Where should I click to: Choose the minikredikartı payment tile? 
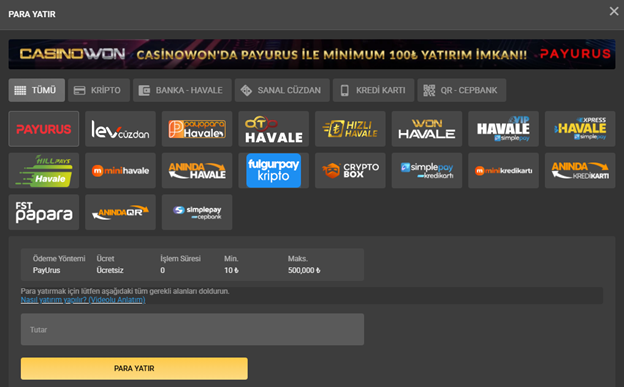(x=503, y=171)
